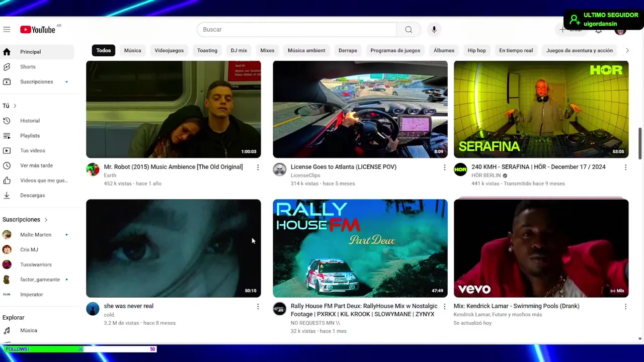Play the Rally House FM thumbnail
This screenshot has width=644, height=362.
[360, 248]
